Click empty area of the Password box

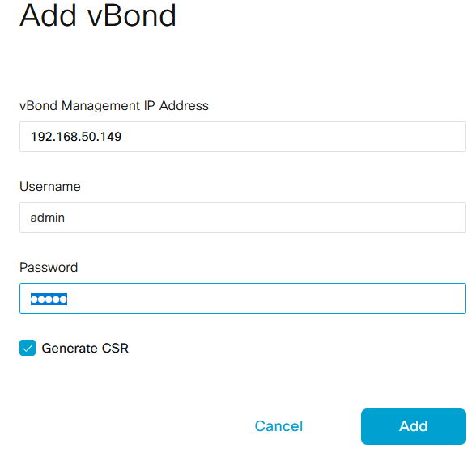pos(264,298)
